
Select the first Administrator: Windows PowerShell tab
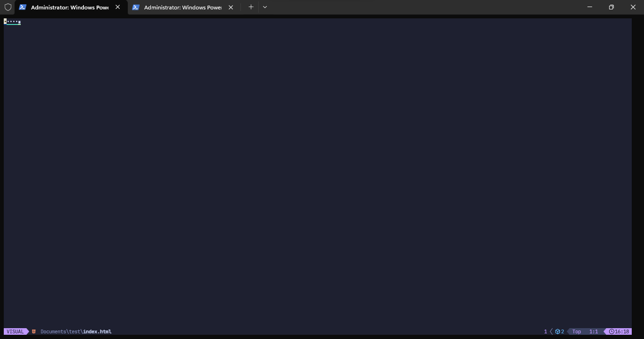71,7
